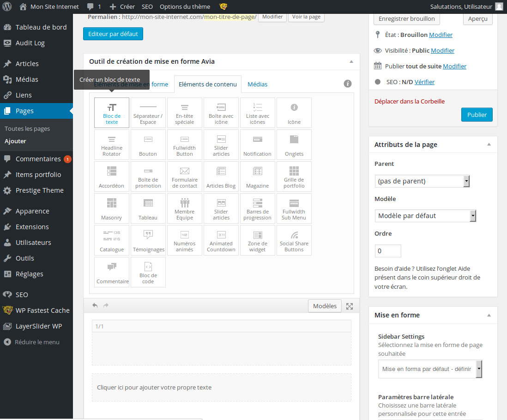The image size is (507, 420).
Task: Insert Zone de widget element
Action: point(258,240)
